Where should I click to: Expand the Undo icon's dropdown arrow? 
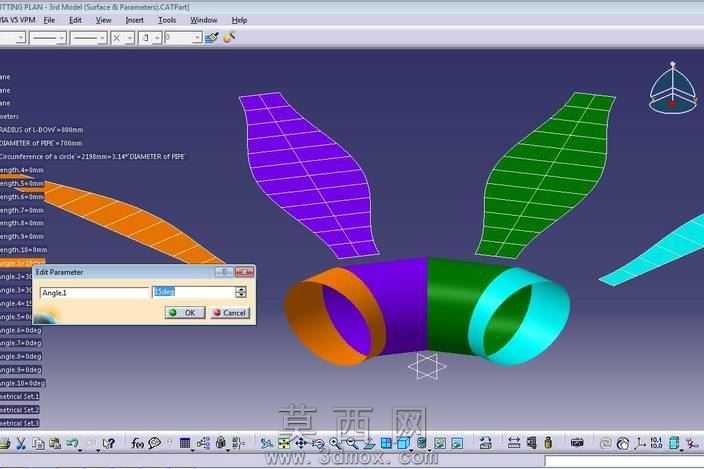click(80, 450)
